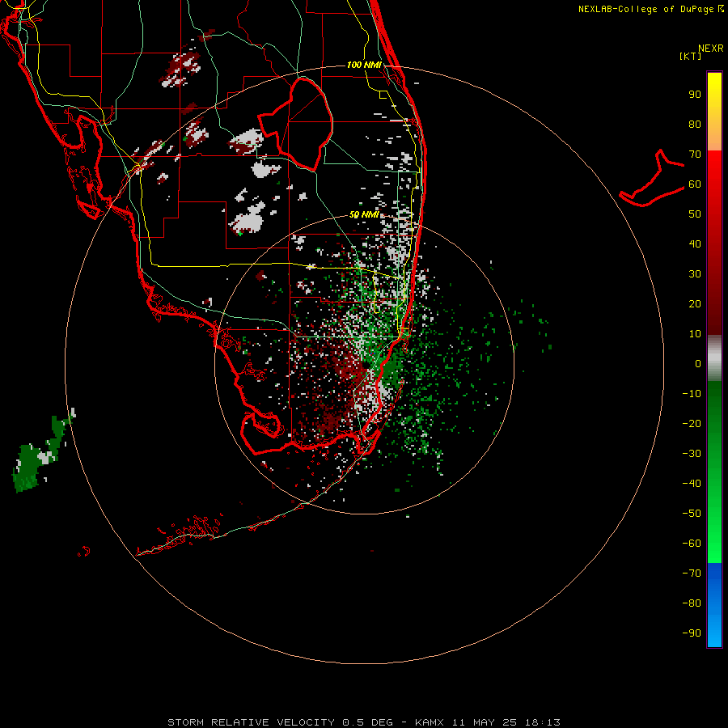This screenshot has width=728, height=728.
Task: Click the -80 value on velocity scale
Action: (692, 603)
